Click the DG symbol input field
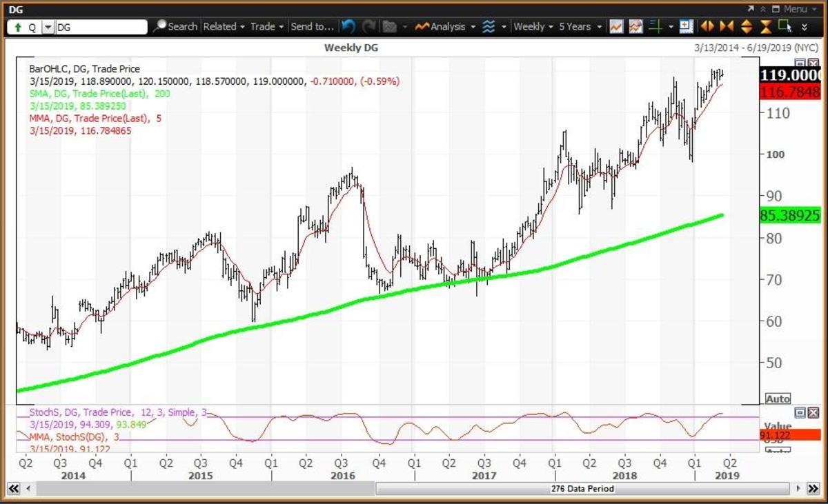 point(101,27)
